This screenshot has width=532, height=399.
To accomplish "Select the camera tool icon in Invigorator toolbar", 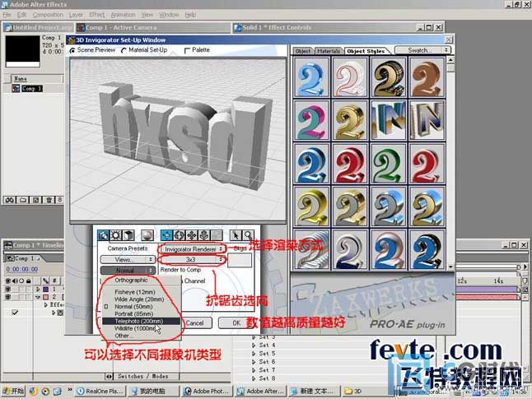I will click(x=104, y=235).
